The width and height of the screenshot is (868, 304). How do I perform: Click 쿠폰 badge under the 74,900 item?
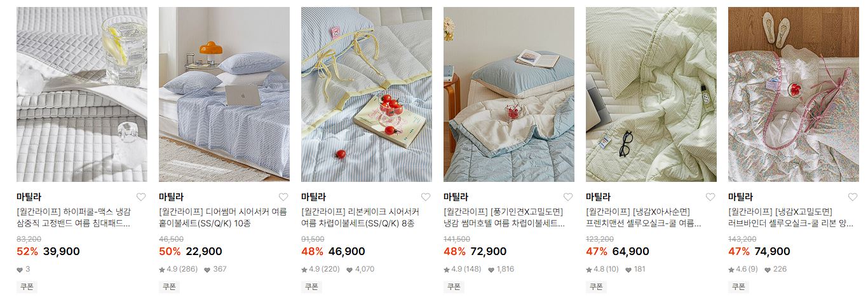[x=738, y=286]
